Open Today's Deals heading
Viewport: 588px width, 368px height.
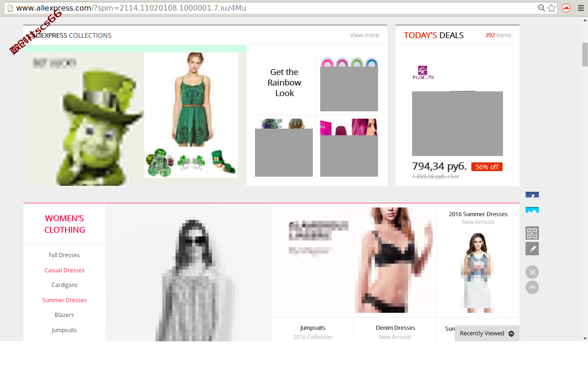click(434, 35)
